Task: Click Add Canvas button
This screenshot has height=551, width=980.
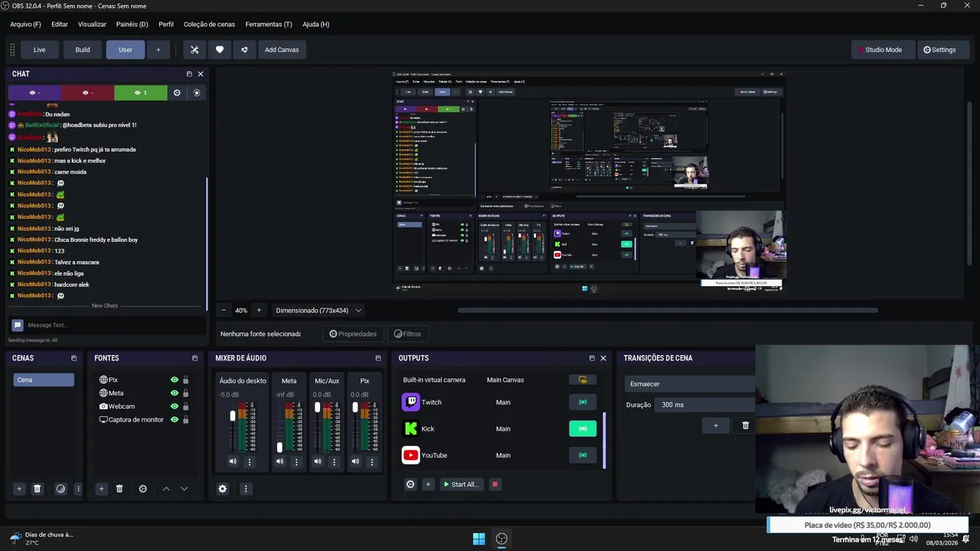Action: (x=282, y=50)
